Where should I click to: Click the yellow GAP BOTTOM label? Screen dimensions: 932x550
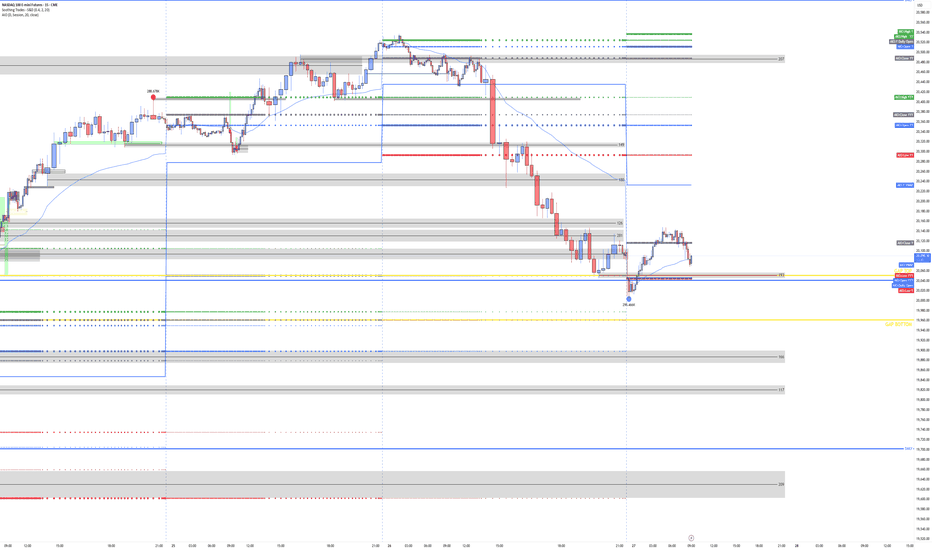(x=898, y=325)
